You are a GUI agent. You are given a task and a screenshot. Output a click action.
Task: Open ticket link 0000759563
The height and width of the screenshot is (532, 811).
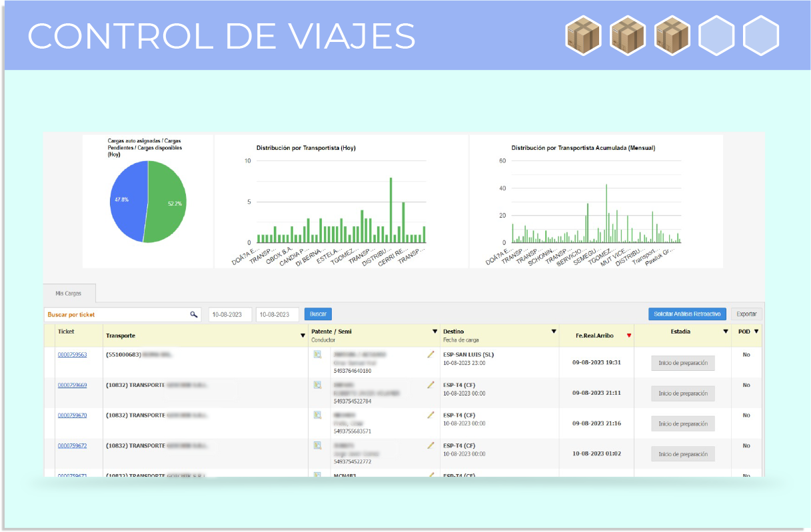(x=72, y=355)
